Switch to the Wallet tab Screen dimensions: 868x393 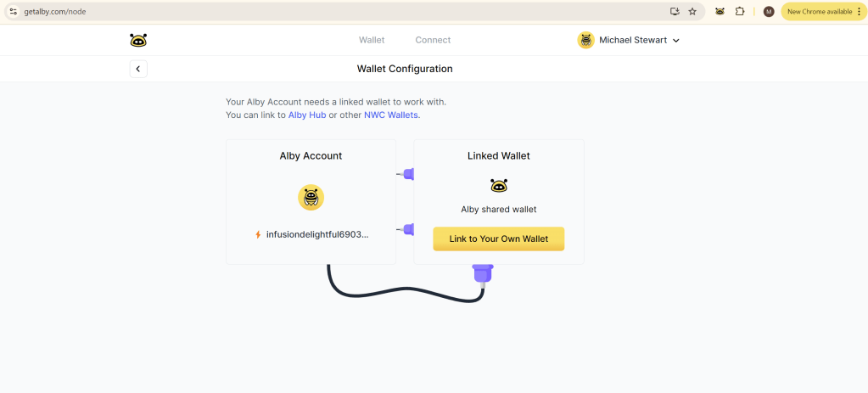tap(372, 40)
